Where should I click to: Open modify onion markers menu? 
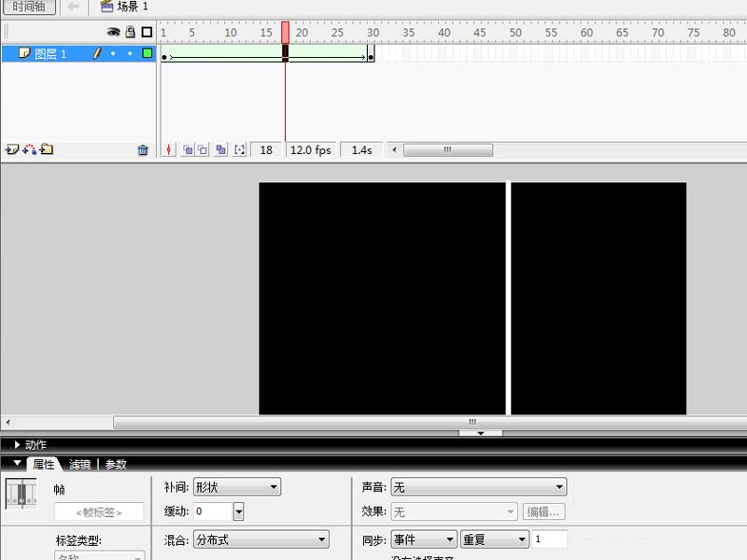(239, 149)
